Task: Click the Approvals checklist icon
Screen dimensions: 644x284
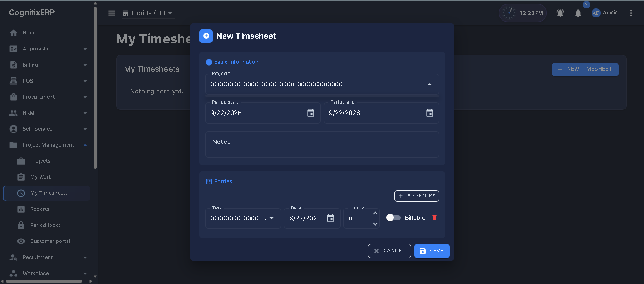Action: click(13, 49)
